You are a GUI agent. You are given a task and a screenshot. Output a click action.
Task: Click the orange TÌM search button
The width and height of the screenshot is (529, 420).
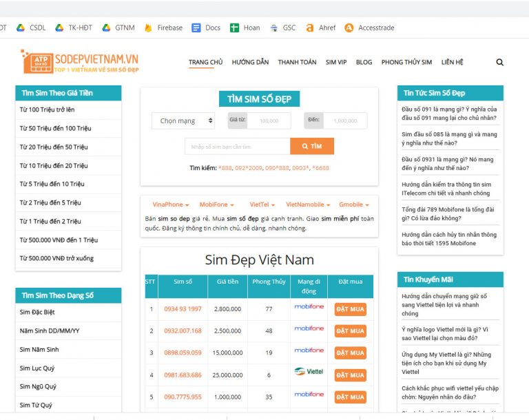pos(312,146)
